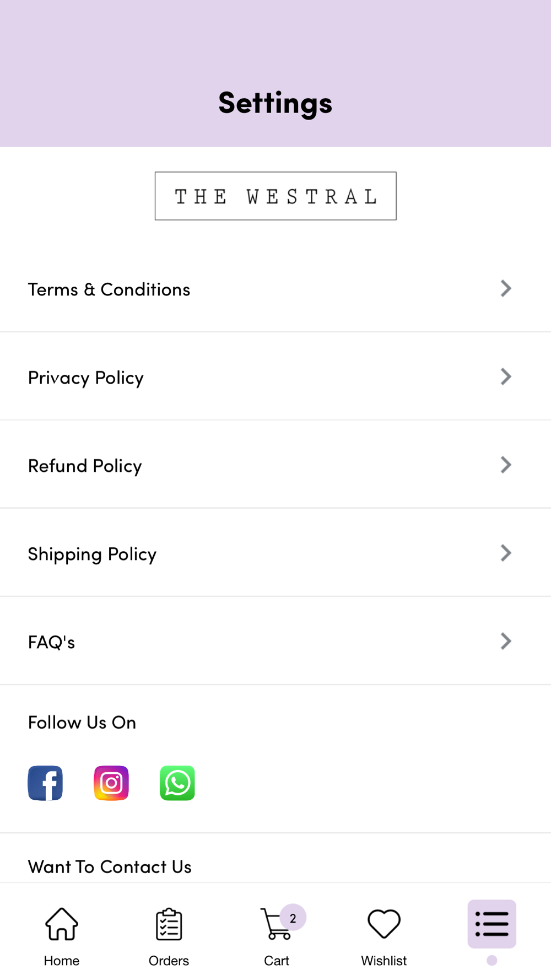This screenshot has width=551, height=980.
Task: Open the Terms & Conditions entry
Action: (x=109, y=289)
